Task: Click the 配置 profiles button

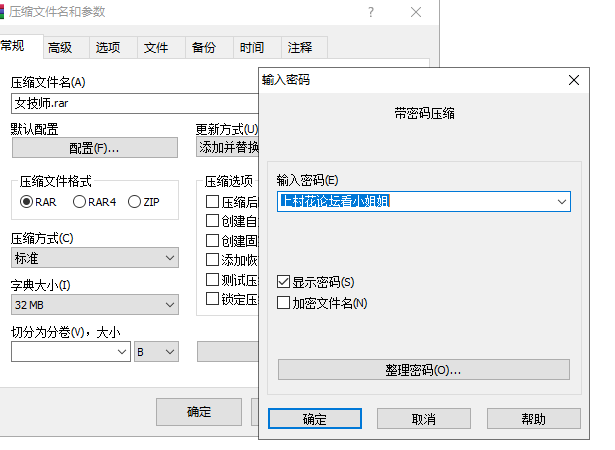Action: 94,148
